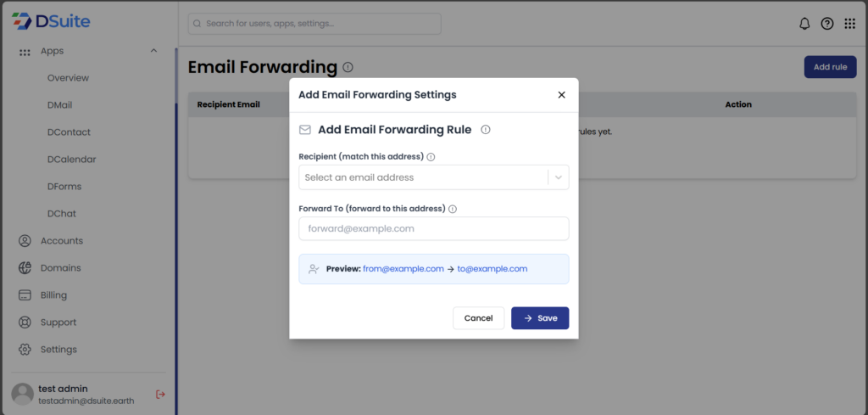The height and width of the screenshot is (415, 868).
Task: Open DMail from the sidebar
Action: (x=59, y=105)
